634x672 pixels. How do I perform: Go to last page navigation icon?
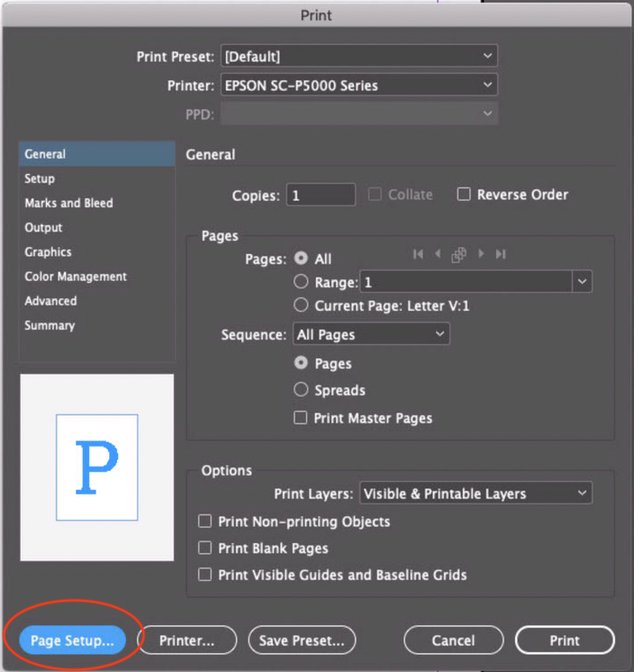click(501, 254)
